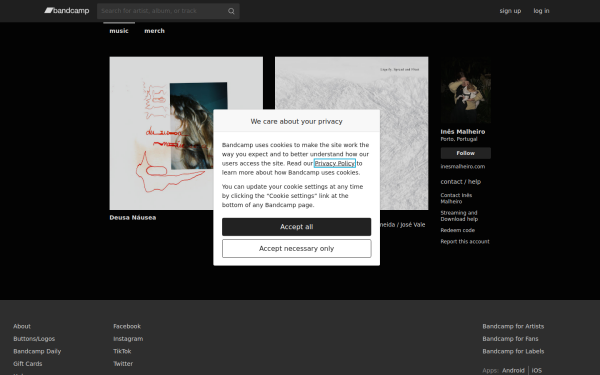Open the Deusa Náusea title link

[x=133, y=217]
